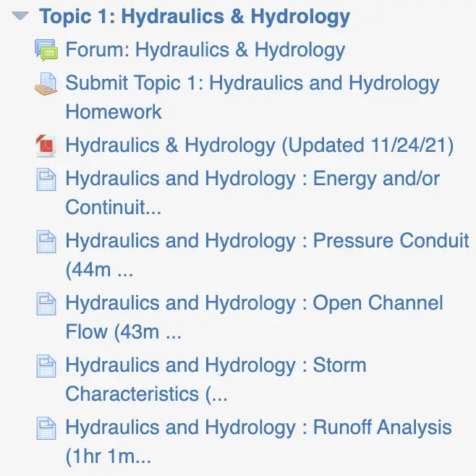Open the Topic 1: Hydraulics & Hydrology heading

(195, 17)
